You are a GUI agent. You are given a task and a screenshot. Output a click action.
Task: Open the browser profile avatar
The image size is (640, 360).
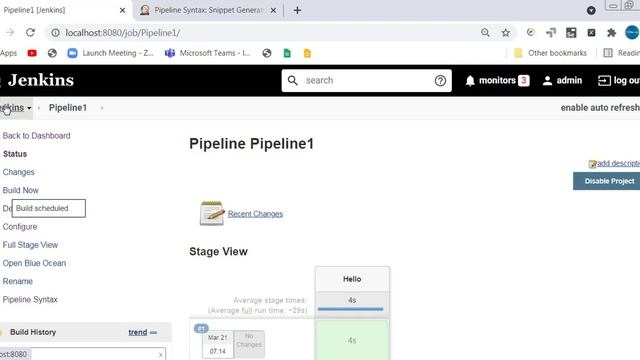point(632,33)
